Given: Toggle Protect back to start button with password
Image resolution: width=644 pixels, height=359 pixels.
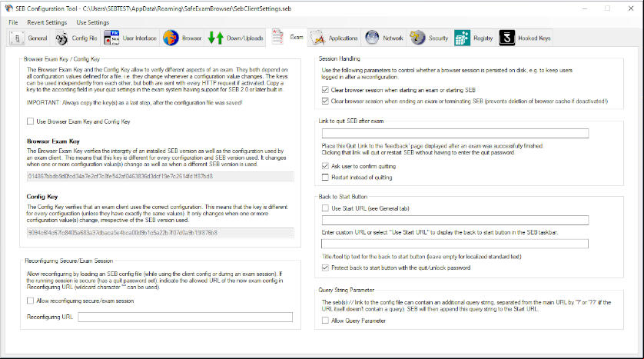Looking at the screenshot, I should (x=325, y=268).
